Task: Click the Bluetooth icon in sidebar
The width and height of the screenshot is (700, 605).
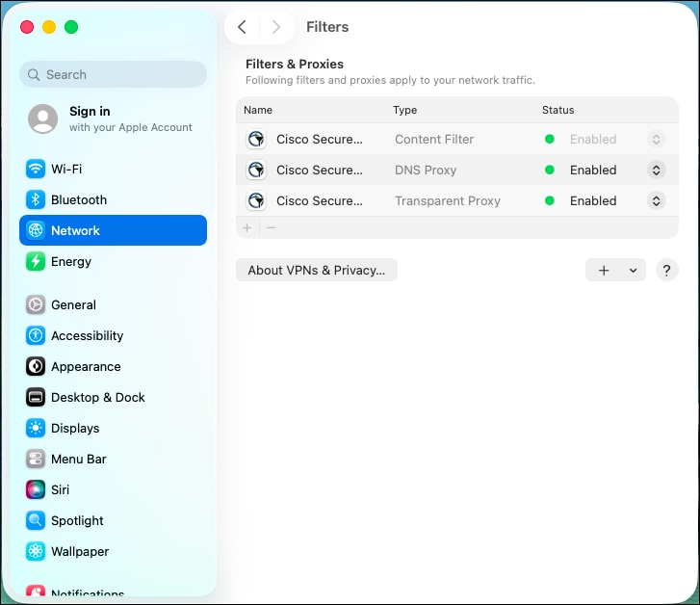Action: click(36, 199)
